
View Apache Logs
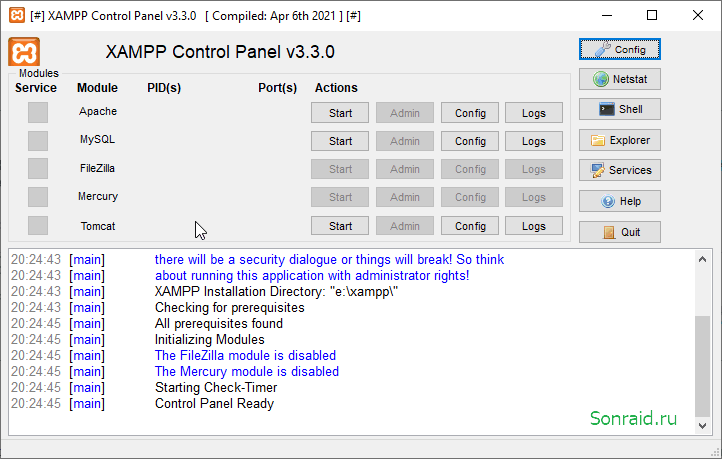[534, 113]
